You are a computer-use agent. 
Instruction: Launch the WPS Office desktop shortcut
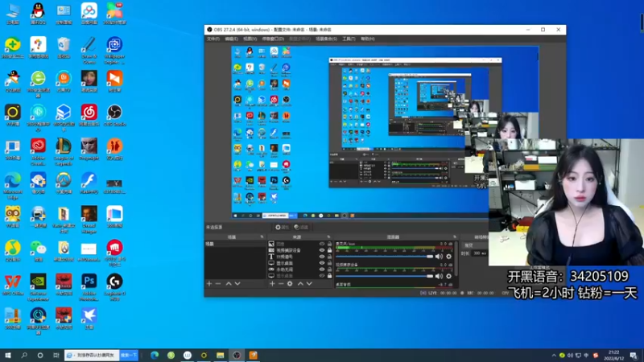coord(13,285)
